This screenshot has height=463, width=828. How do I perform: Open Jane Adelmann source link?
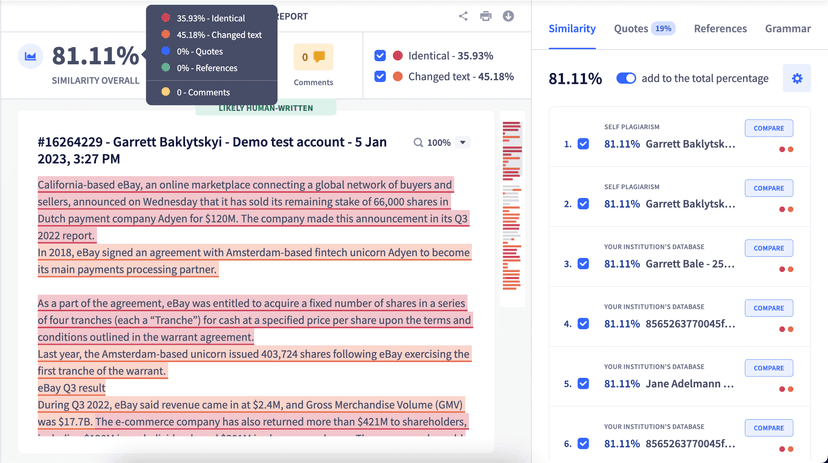pos(690,383)
